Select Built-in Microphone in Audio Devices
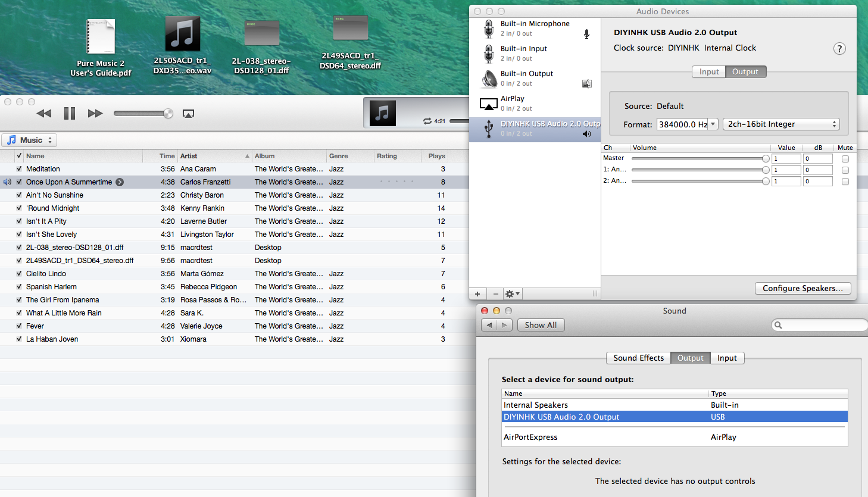The width and height of the screenshot is (868, 497). (535, 29)
